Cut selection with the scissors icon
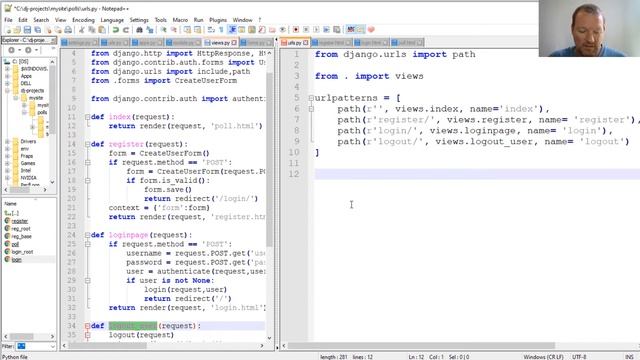Viewport: 640px width, 360px height. (82, 30)
